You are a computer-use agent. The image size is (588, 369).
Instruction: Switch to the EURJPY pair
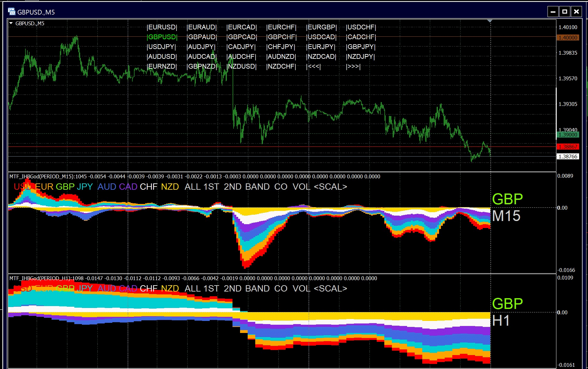tap(321, 47)
